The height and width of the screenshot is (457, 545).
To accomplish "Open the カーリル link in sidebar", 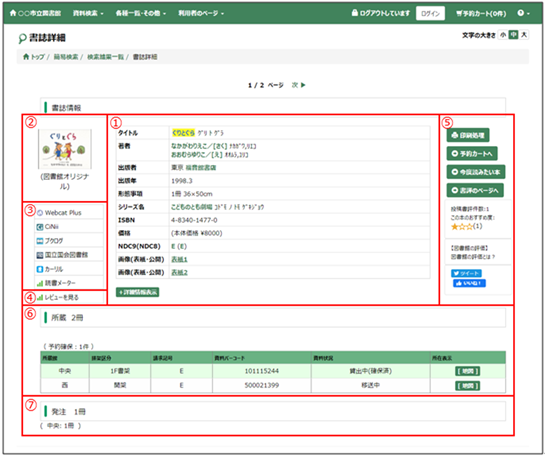I will (50, 269).
